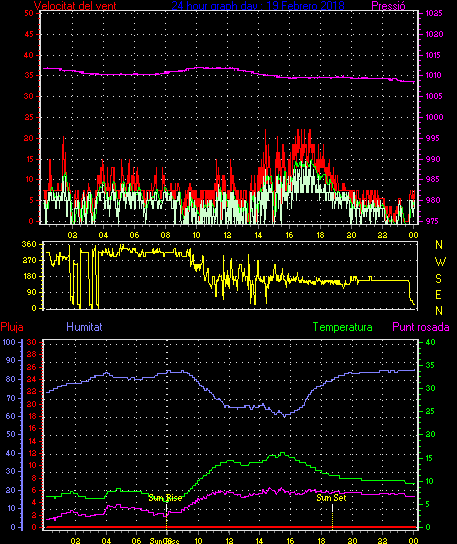Click the '50' wind speed axis value

coord(29,14)
